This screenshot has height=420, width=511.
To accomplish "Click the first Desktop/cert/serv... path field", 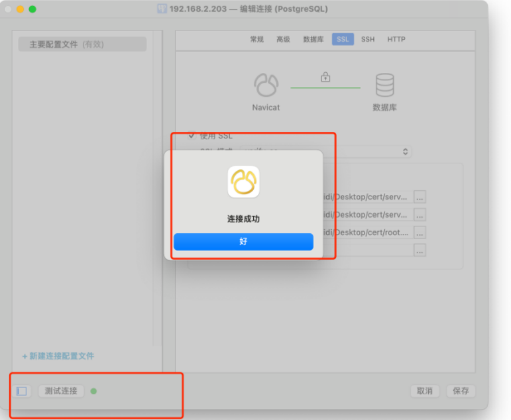I will 367,197.
